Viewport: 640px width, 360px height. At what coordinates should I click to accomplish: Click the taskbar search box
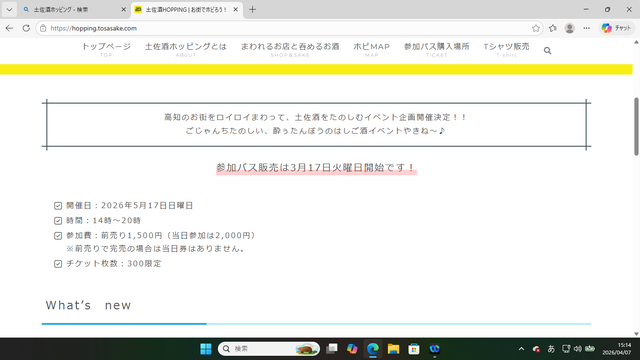(x=269, y=349)
